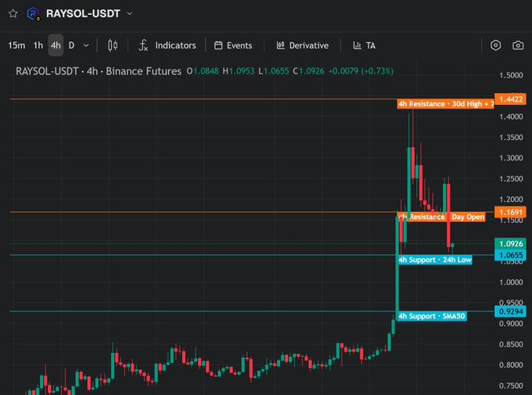The height and width of the screenshot is (395, 532).
Task: Select the 4h Support 24h Low label
Action: [x=435, y=260]
